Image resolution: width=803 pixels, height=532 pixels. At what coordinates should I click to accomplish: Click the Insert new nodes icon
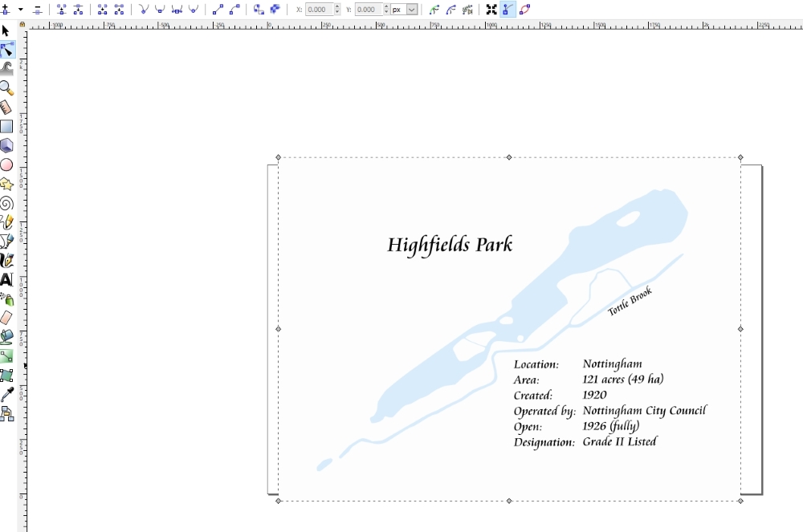pos(5,9)
